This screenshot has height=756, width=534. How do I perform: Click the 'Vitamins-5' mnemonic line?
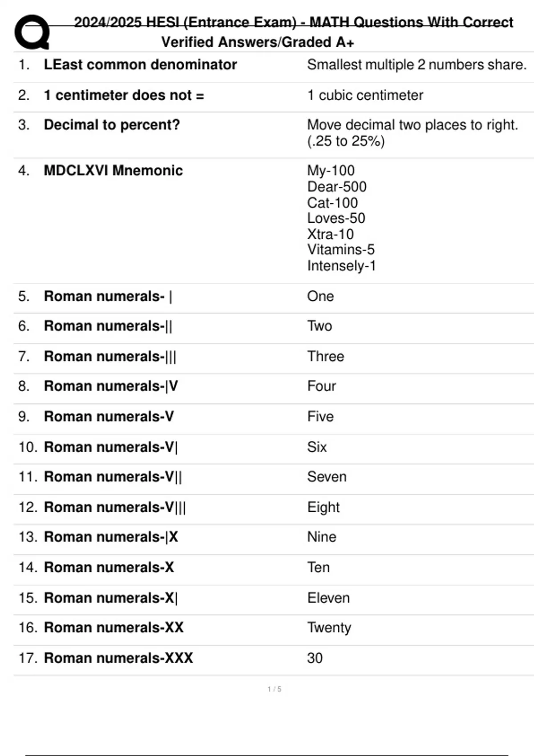pos(341,249)
